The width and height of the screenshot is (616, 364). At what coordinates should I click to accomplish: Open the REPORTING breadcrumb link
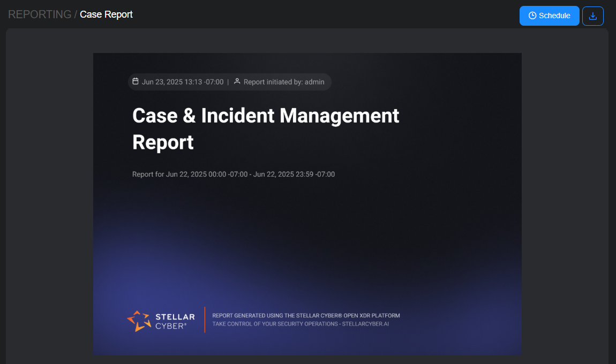40,14
